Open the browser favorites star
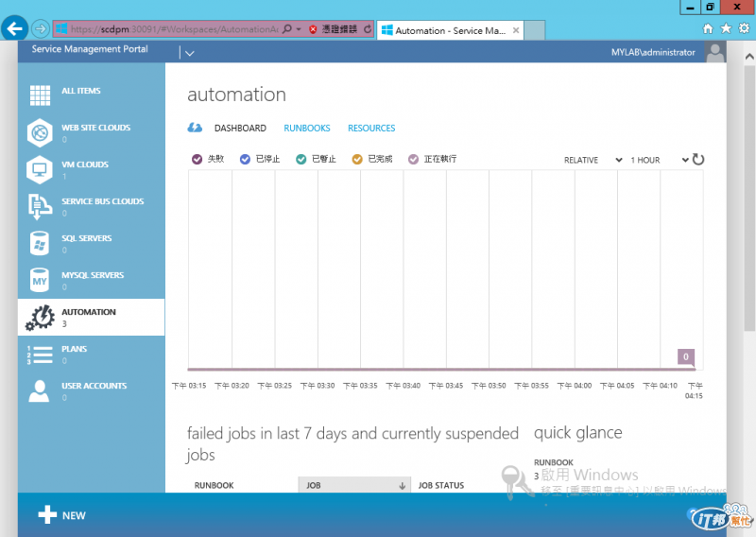This screenshot has height=537, width=756. pyautogui.click(x=726, y=28)
